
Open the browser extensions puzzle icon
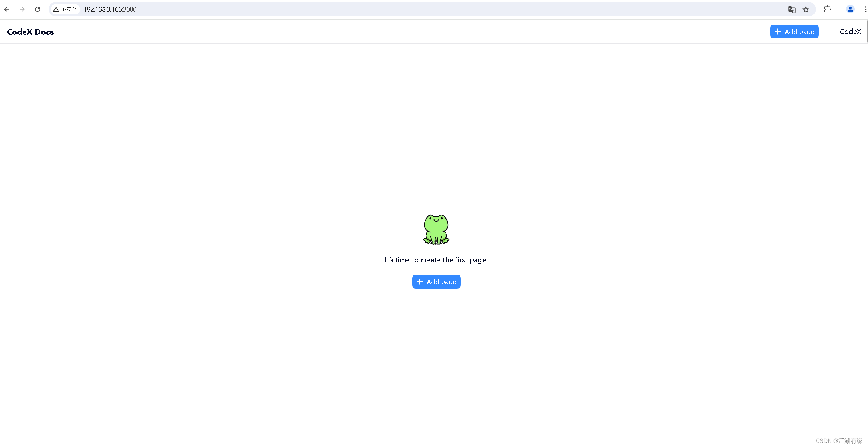[828, 9]
